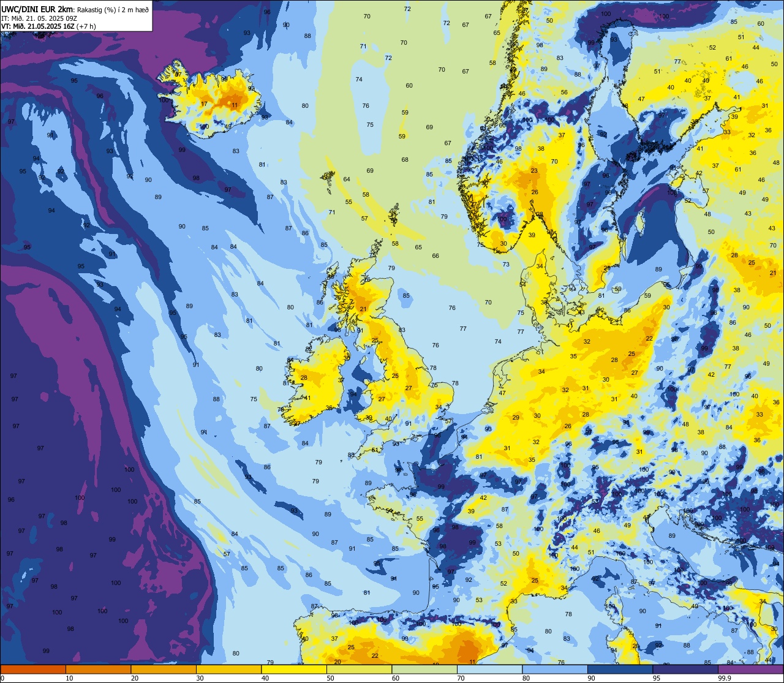Select the 95–99.9 dark navy legend swatch
Screen dimensions: 784x683
click(x=685, y=669)
